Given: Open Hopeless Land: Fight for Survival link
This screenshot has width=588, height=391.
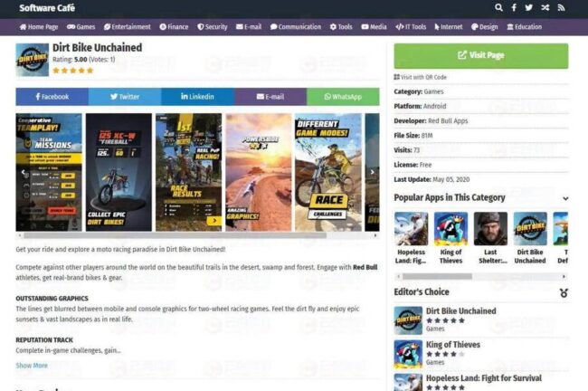Looking at the screenshot, I should click(484, 377).
